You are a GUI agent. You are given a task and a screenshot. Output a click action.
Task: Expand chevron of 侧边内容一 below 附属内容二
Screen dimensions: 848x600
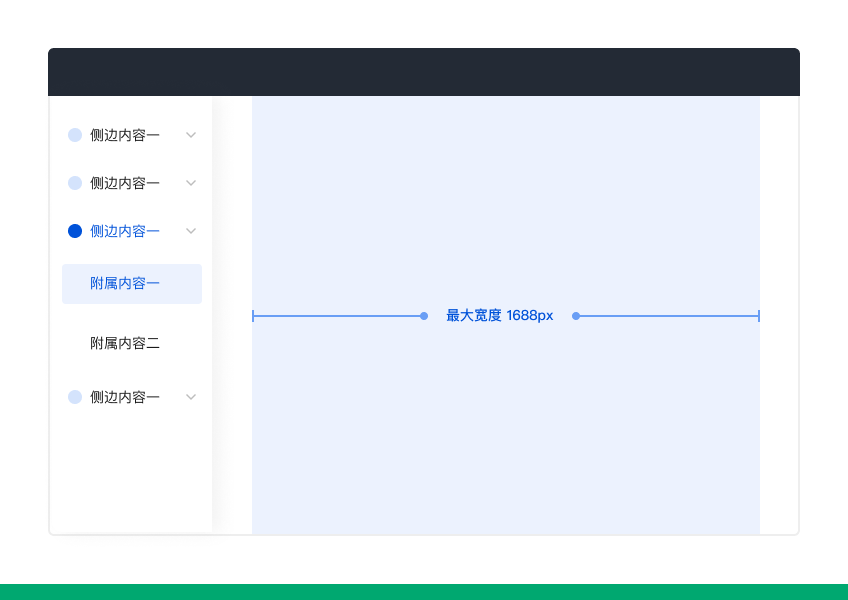(191, 397)
